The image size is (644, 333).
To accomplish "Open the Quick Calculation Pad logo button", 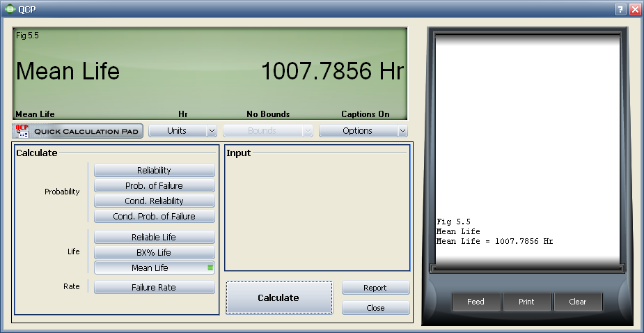I will click(77, 131).
